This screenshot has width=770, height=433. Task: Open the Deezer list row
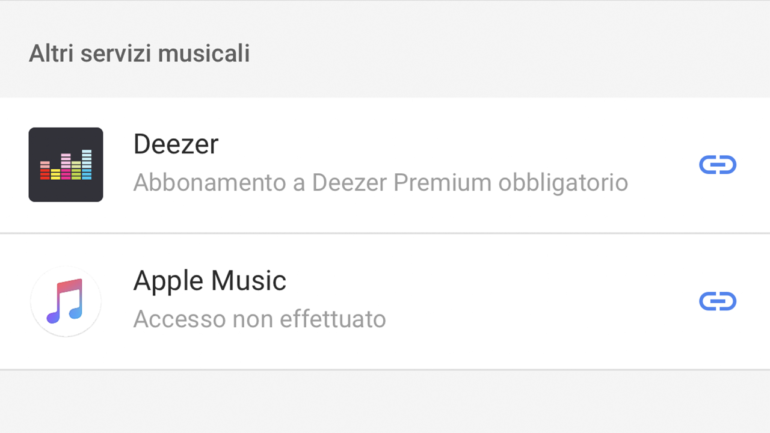pyautogui.click(x=385, y=165)
